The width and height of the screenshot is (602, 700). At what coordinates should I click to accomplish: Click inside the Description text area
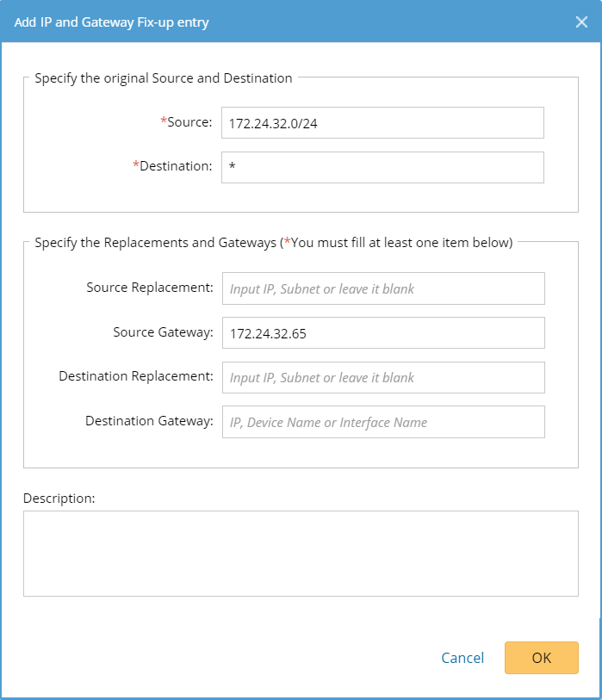click(301, 554)
